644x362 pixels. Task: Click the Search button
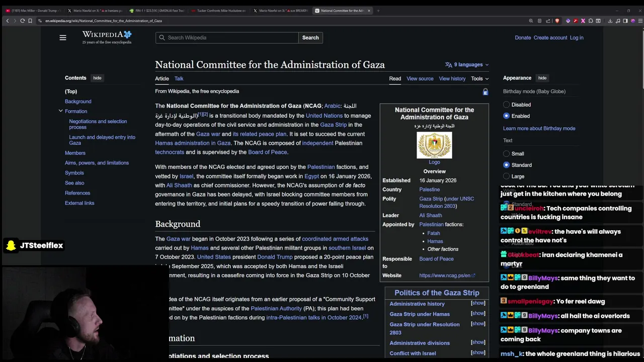[310, 38]
